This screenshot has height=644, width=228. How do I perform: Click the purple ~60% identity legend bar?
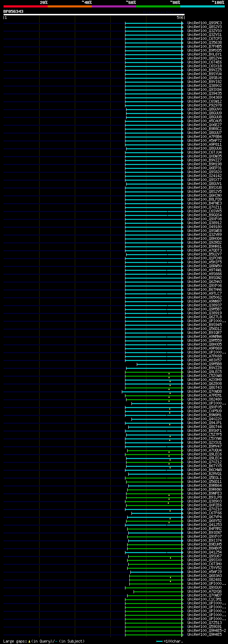pos(114,6)
